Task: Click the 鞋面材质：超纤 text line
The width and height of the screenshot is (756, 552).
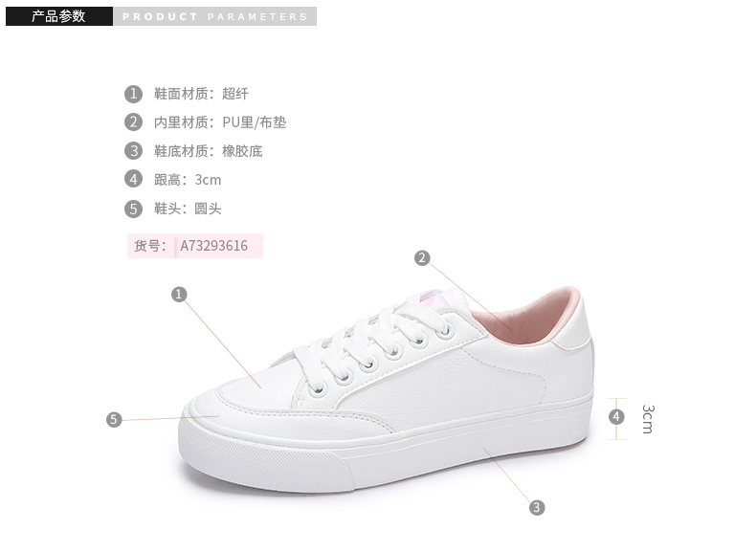Action: click(201, 94)
